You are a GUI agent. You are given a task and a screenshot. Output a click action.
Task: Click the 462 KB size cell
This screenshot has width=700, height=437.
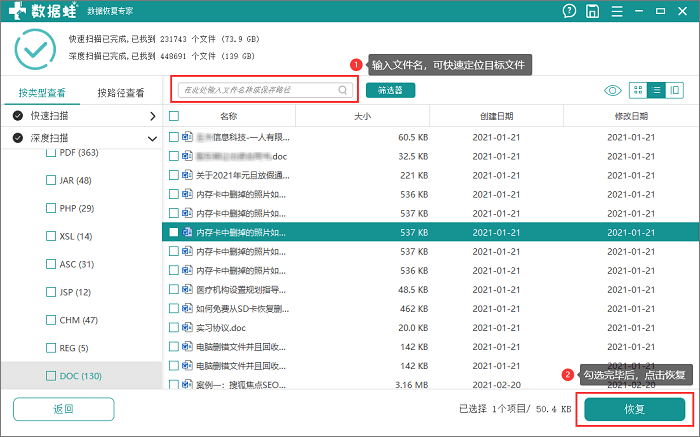point(414,308)
